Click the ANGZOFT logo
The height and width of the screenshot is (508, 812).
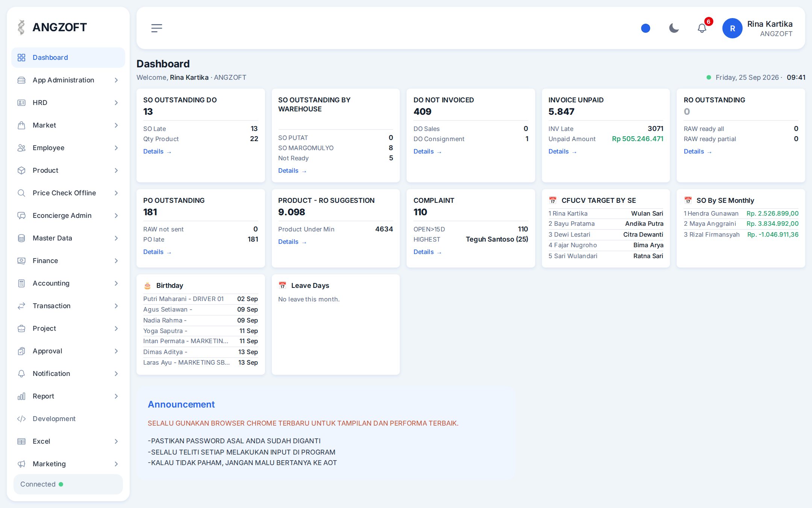point(52,27)
